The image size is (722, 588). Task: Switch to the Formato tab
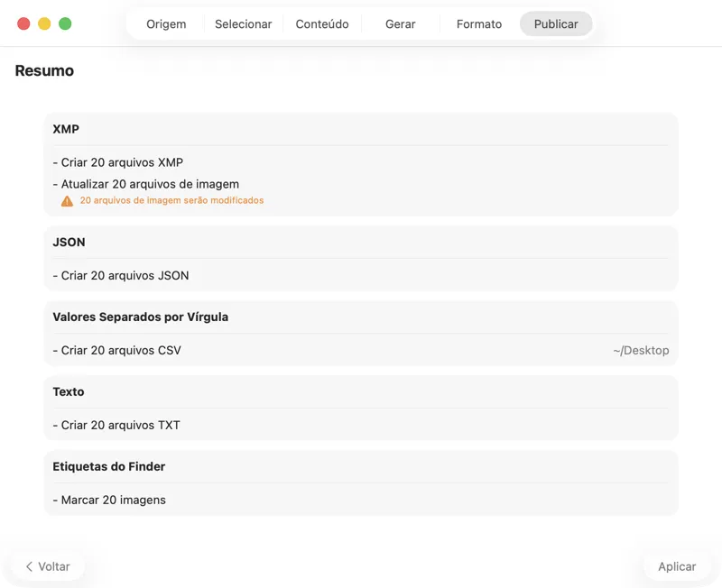pos(478,24)
